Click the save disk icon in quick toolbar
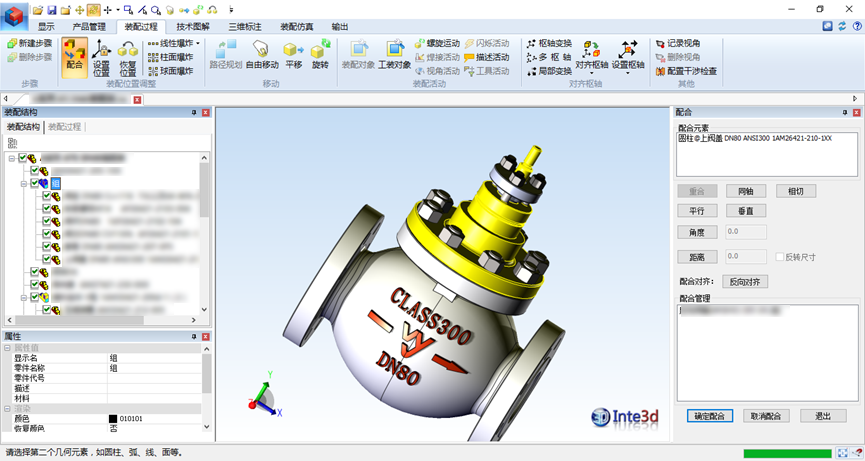 (52, 10)
